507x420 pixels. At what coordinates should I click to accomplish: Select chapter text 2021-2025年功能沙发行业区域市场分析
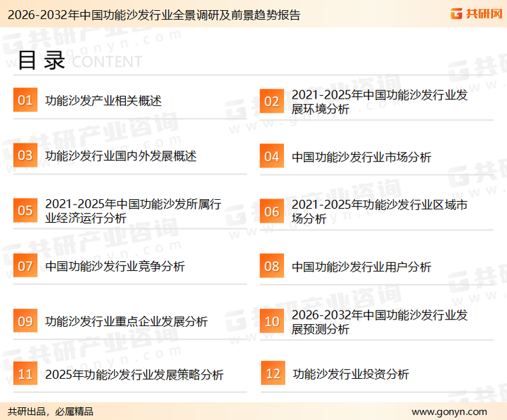(379, 211)
